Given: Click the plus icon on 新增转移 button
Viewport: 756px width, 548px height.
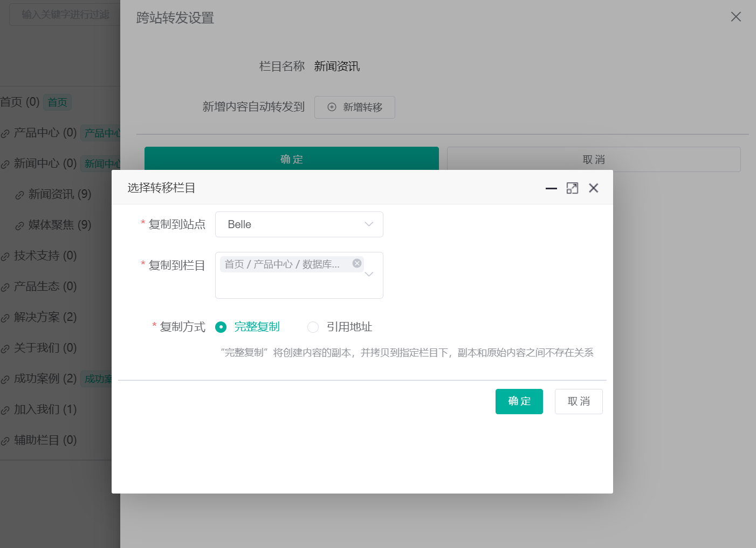Looking at the screenshot, I should coord(332,107).
